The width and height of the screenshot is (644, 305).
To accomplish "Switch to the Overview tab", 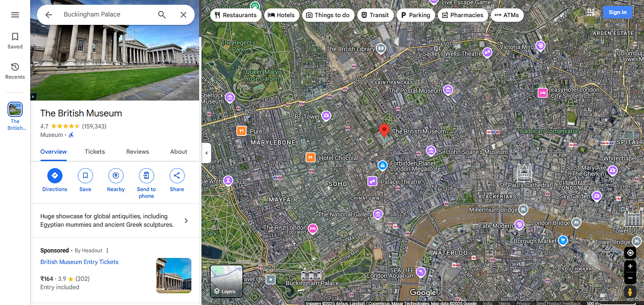I will click(x=53, y=152).
